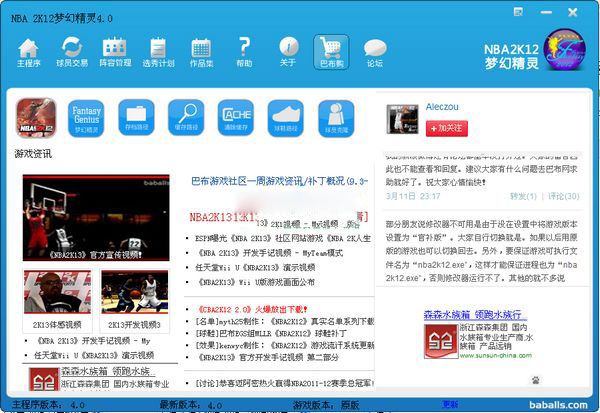Image resolution: width=600 pixels, height=413 pixels.
Task: Click the 3月11日 23:17 post timestamp
Action: point(413,196)
